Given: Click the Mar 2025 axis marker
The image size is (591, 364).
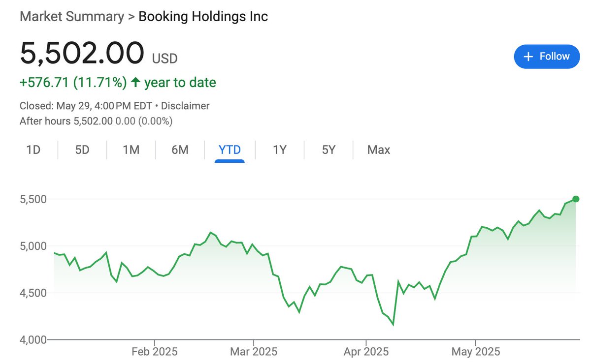Looking at the screenshot, I should (254, 352).
